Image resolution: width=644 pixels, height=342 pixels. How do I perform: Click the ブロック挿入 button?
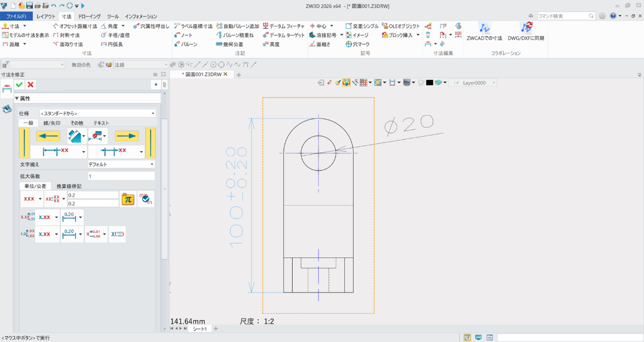(x=397, y=35)
